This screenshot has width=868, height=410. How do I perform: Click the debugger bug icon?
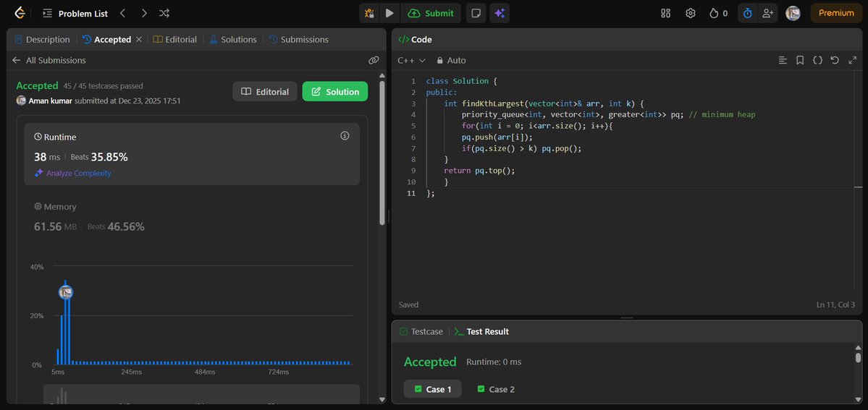point(369,13)
